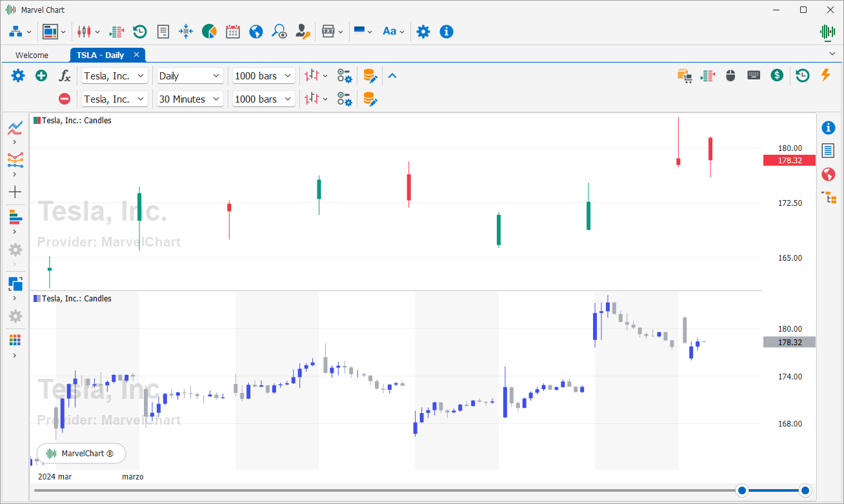Click the Aa font size button
Image resolution: width=844 pixels, height=504 pixels.
[393, 31]
